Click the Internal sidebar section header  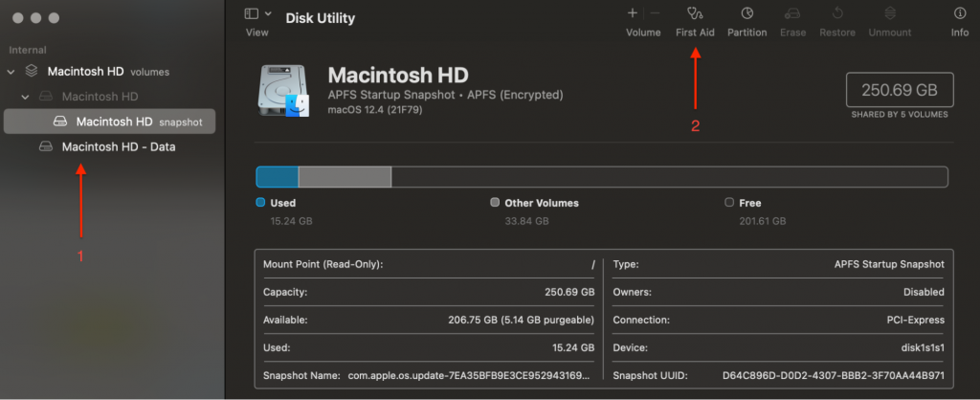coord(28,50)
